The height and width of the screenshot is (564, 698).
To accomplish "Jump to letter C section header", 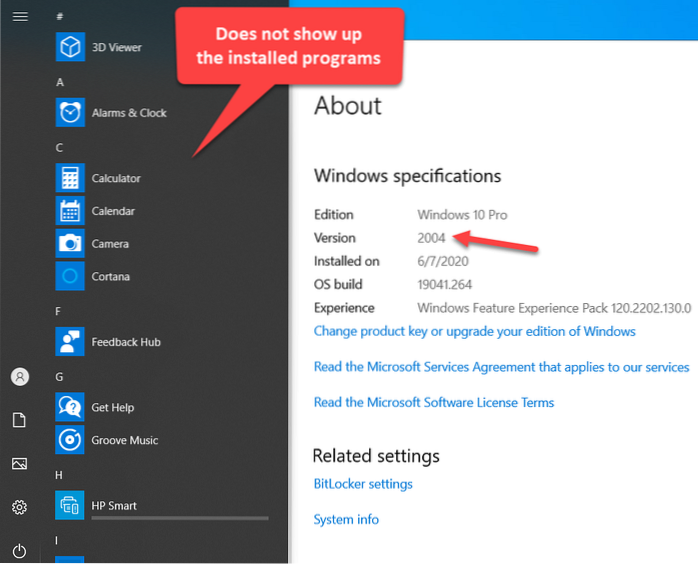I will click(x=60, y=148).
